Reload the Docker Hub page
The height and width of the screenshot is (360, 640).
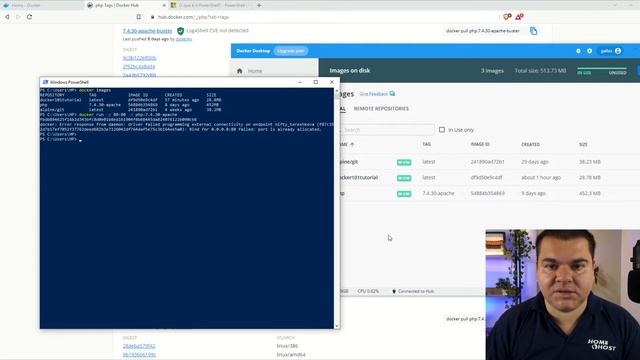coord(29,17)
